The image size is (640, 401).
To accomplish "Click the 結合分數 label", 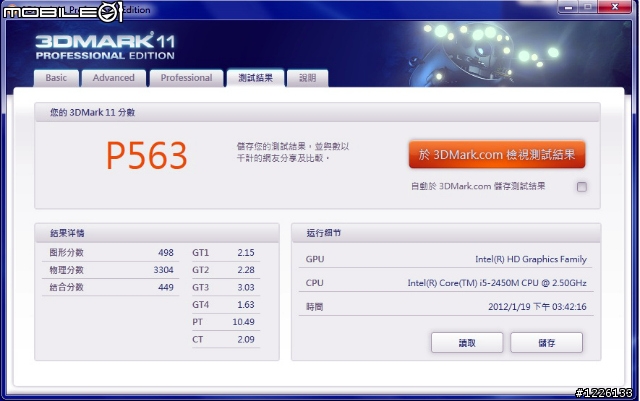I will click(x=67, y=287).
